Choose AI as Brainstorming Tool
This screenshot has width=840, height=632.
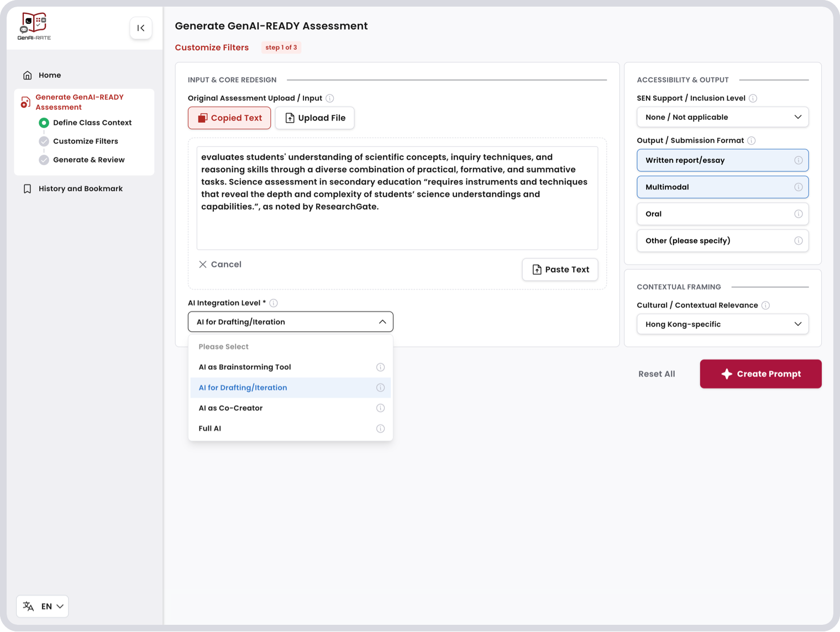pyautogui.click(x=290, y=367)
